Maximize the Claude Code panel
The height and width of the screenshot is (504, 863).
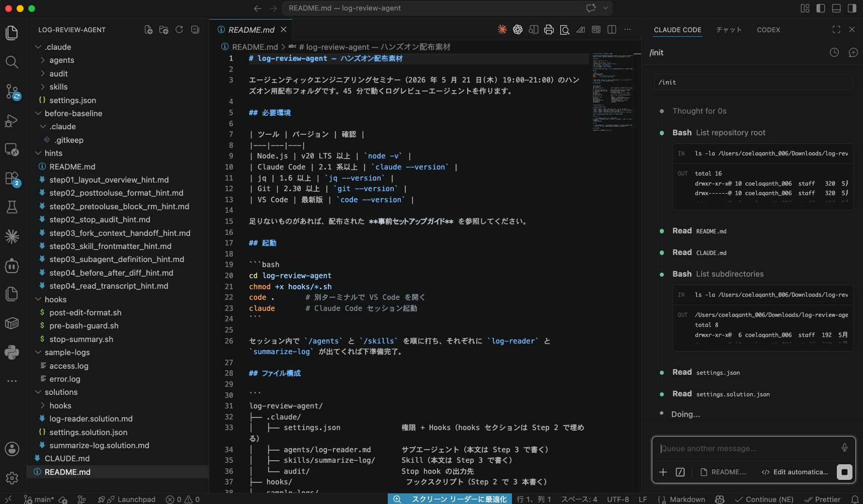(836, 30)
